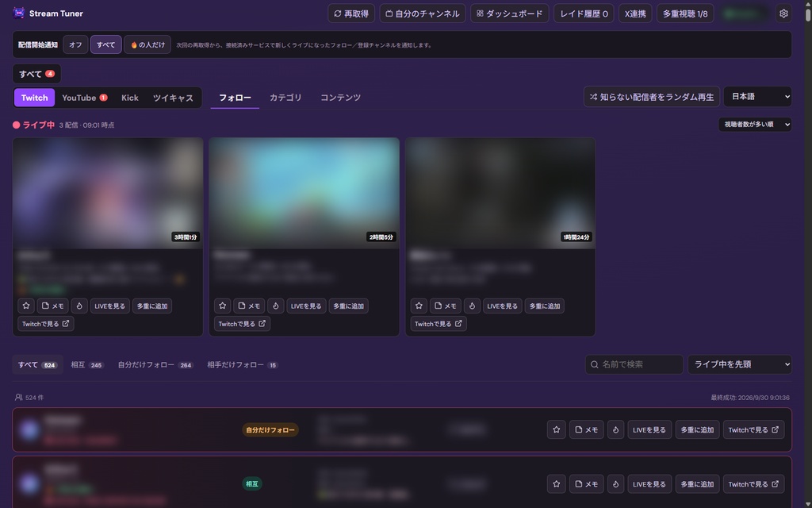Click 多重に追加 on second live card
812x508 pixels.
(x=349, y=306)
